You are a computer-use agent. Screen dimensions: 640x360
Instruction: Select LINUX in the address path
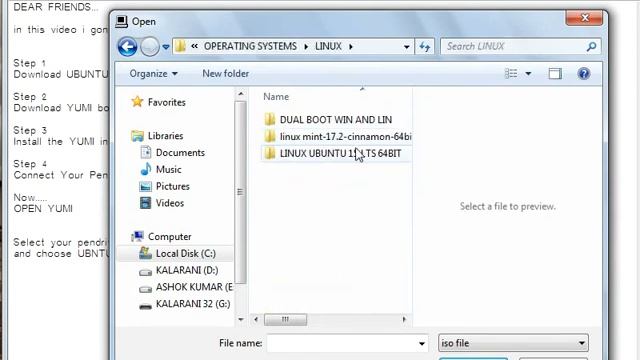pos(328,46)
